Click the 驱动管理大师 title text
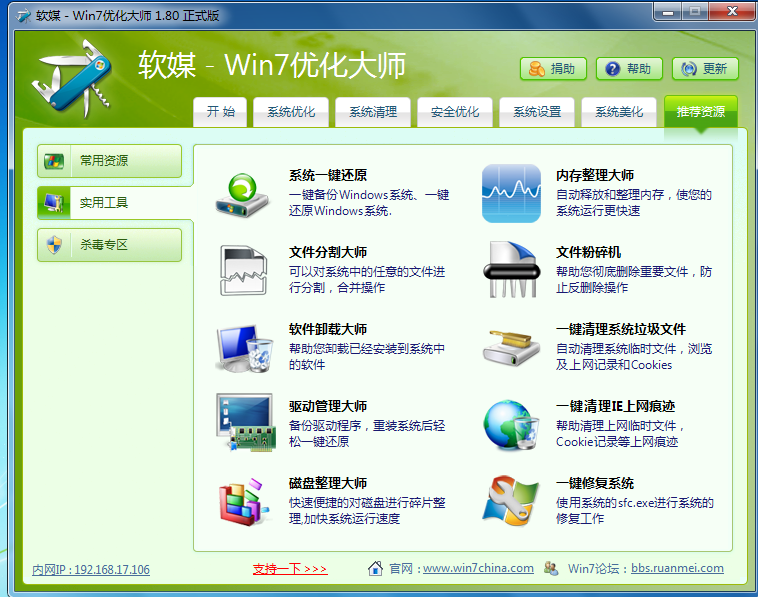The height and width of the screenshot is (597, 758). (328, 406)
